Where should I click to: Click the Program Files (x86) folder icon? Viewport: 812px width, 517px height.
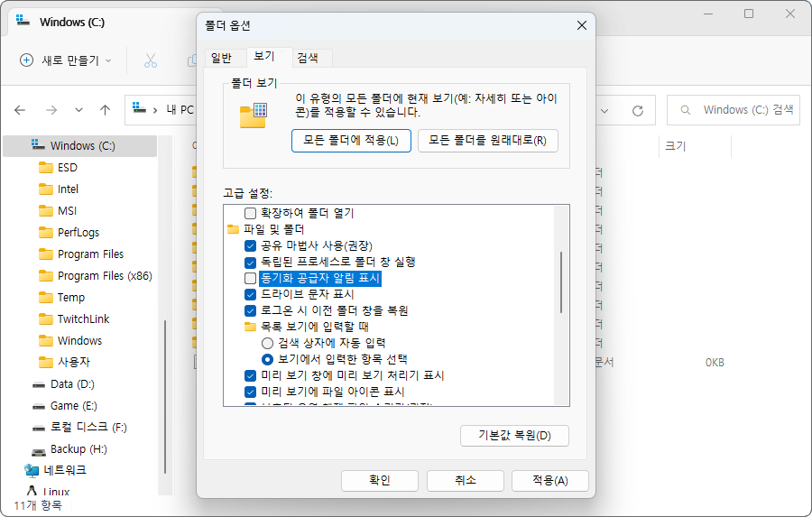point(46,276)
